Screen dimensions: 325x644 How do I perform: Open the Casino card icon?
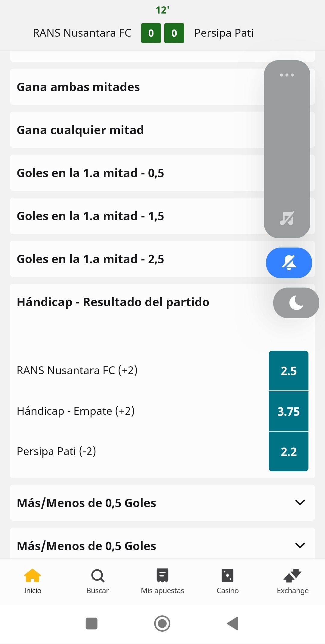coord(227,575)
